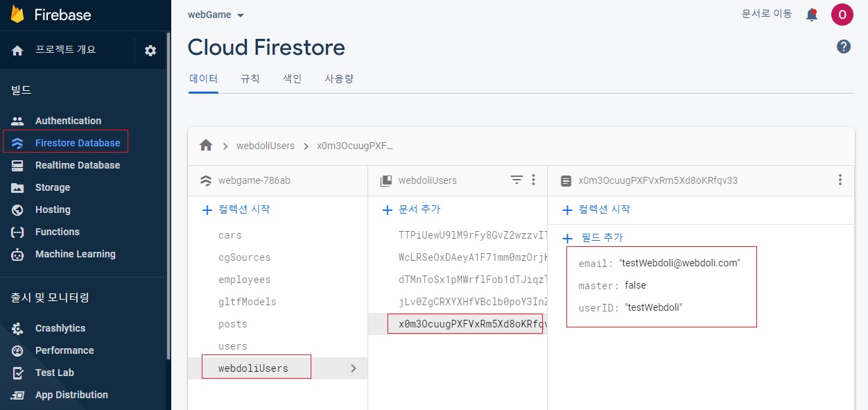Click the Functions brackets icon
Screen dimensions: 868x410
[18, 232]
